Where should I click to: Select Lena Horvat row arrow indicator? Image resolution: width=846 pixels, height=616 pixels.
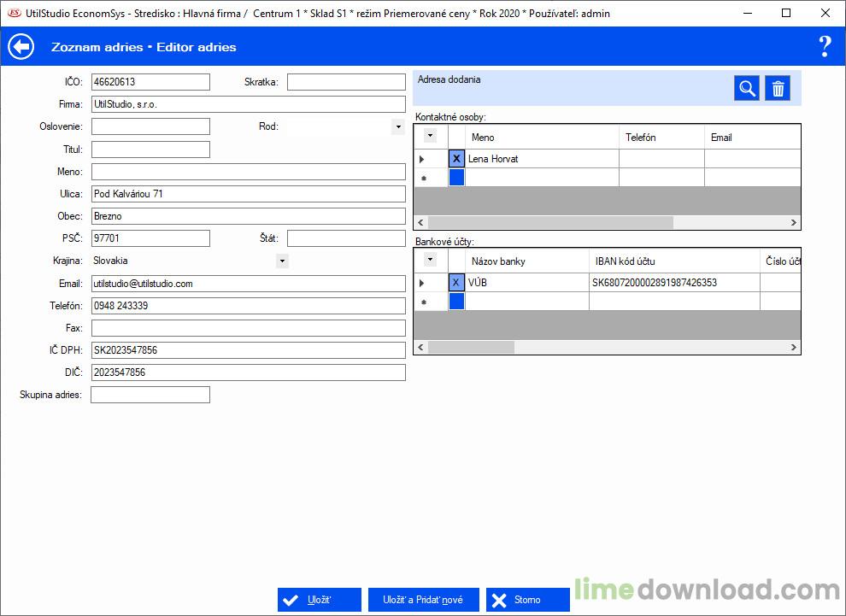[422, 159]
